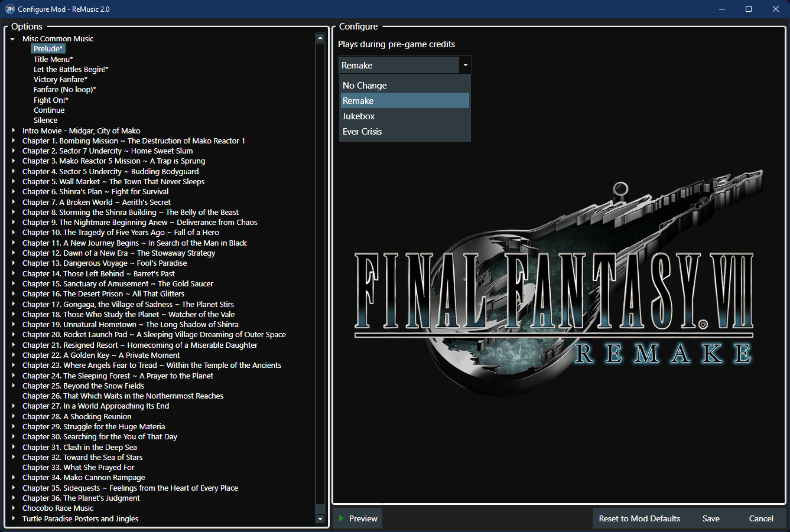Expand Chapter 20. Rocket Launch Pad
790x532 pixels.
pyautogui.click(x=13, y=334)
